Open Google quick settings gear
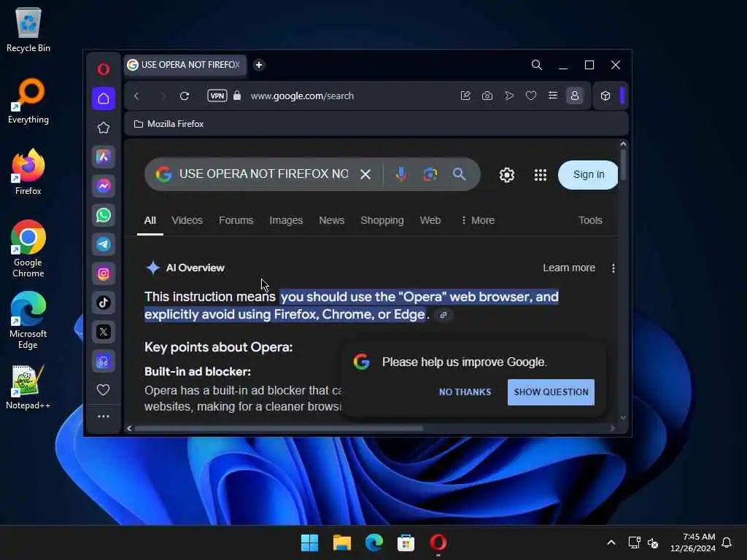The image size is (747, 560). click(507, 175)
